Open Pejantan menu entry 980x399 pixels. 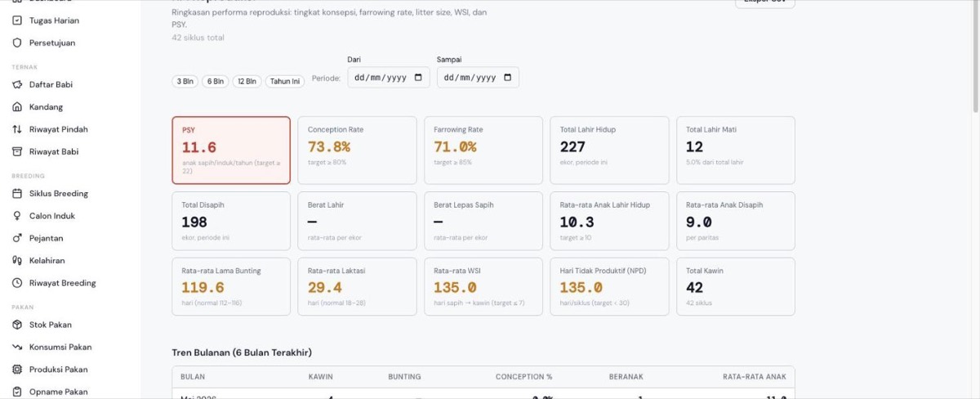coord(46,238)
